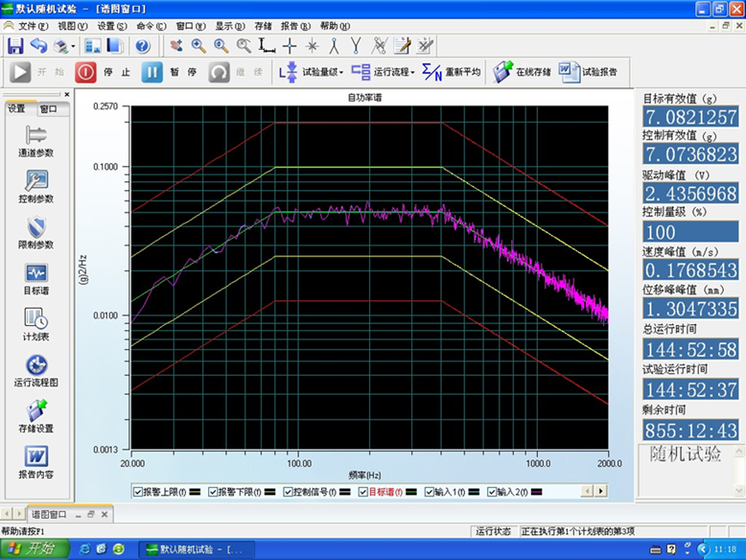This screenshot has width=746, height=560.
Task: Switch to the 窗口 sidebar tab
Action: pyautogui.click(x=47, y=108)
